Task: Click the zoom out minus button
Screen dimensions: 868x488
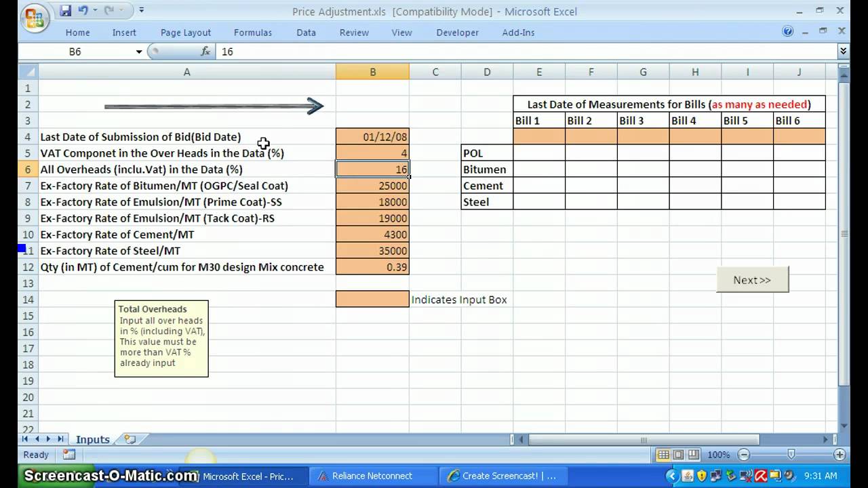Action: (x=744, y=455)
